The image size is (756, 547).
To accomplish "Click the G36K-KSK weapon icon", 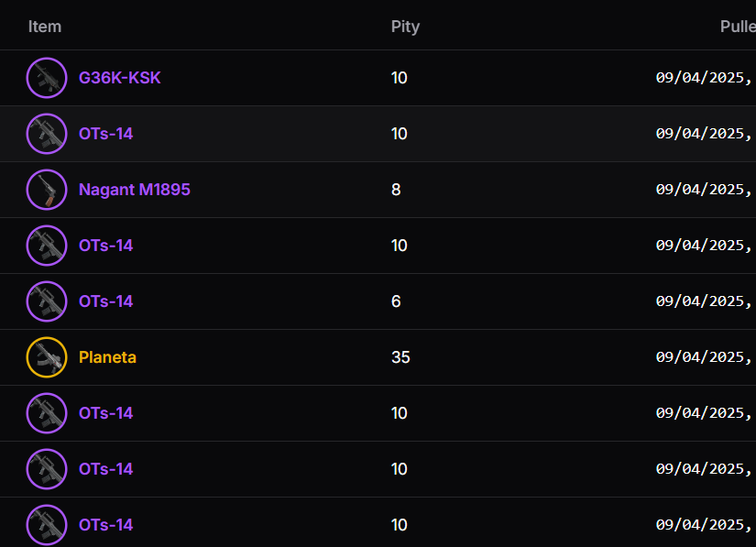I will pyautogui.click(x=47, y=78).
